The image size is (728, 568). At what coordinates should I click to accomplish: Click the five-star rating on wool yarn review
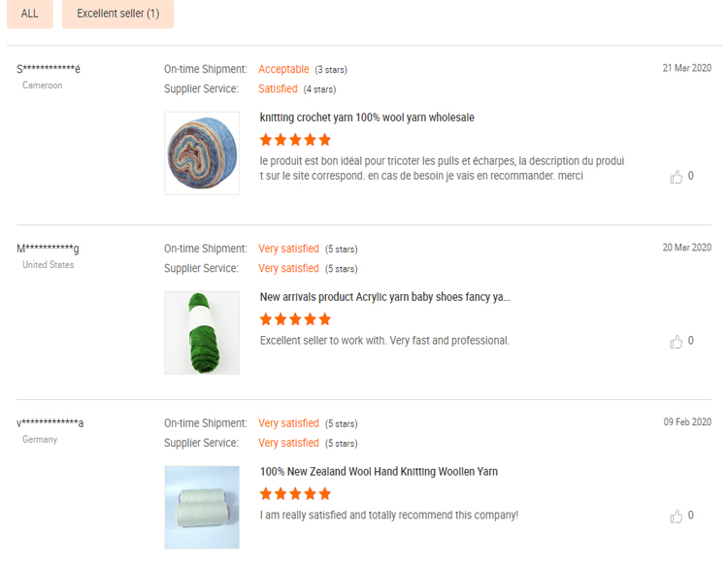pos(295,139)
